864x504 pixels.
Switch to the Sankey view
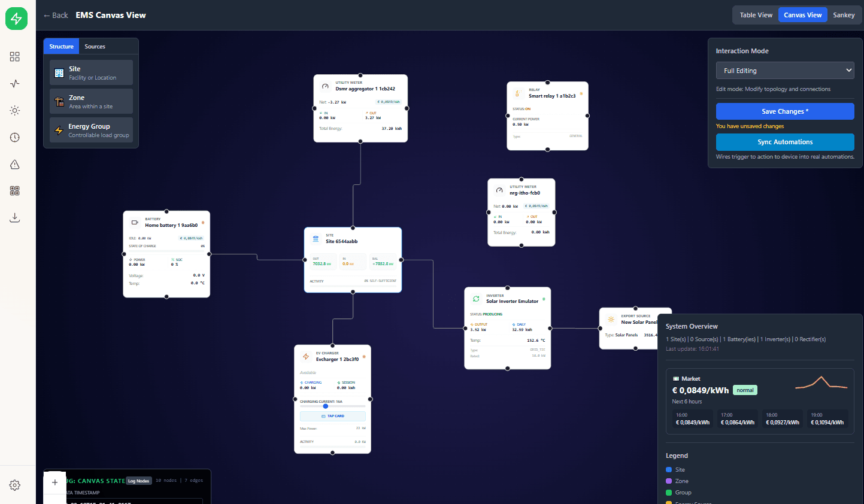[x=844, y=14]
